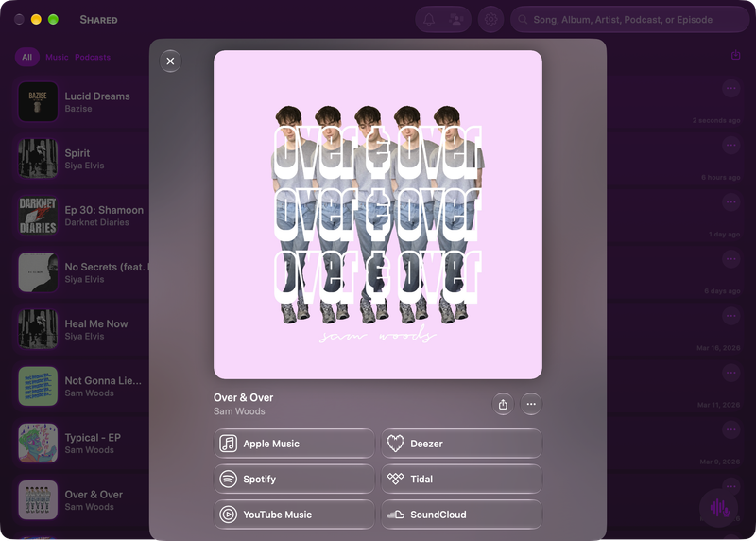Click the Over & Over album artwork
Screen dimensions: 756x541
pos(378,215)
